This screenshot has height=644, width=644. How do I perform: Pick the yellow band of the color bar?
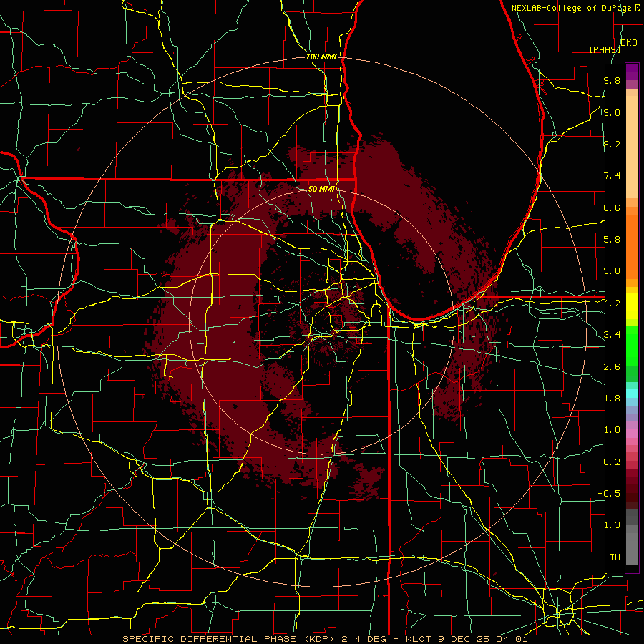pyautogui.click(x=632, y=306)
